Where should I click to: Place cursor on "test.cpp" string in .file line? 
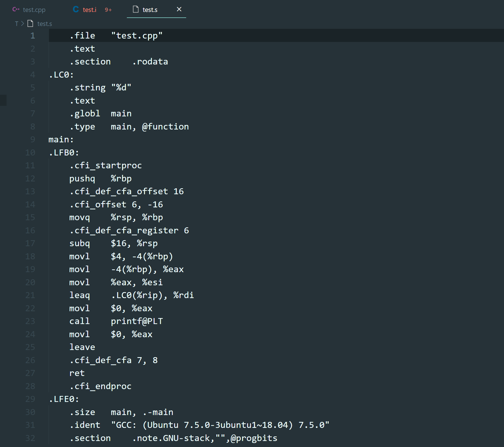pyautogui.click(x=137, y=36)
